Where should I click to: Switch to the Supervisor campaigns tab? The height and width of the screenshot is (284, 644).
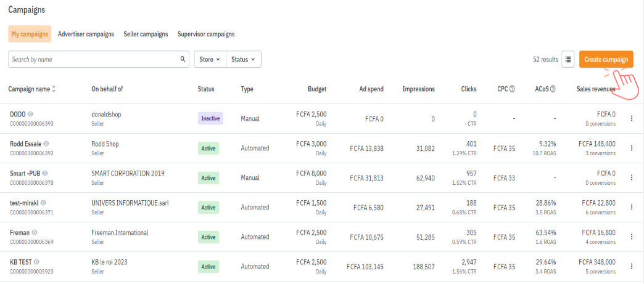click(x=205, y=34)
